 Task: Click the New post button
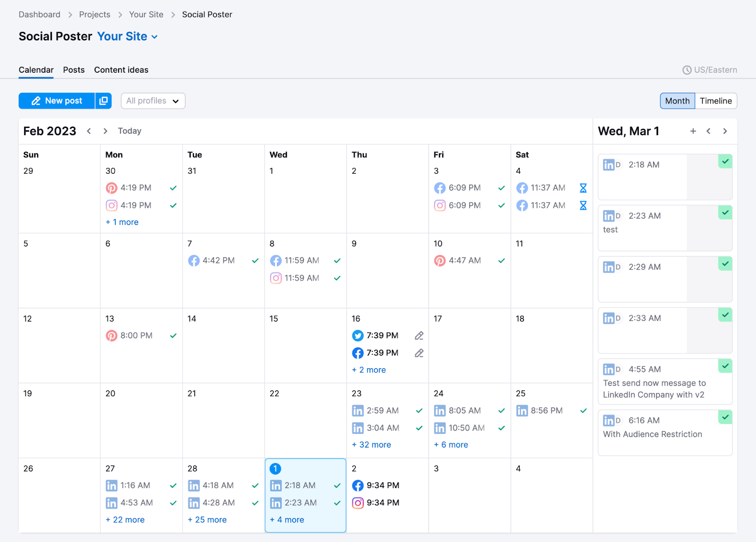tap(57, 101)
